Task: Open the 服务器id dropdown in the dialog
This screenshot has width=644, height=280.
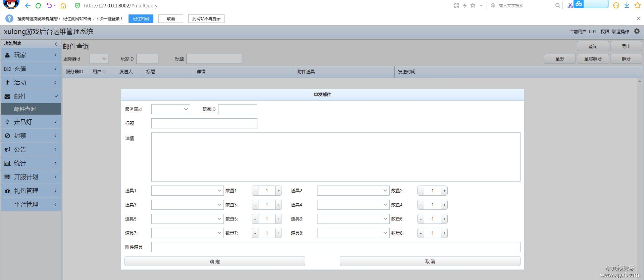Action: 170,109
